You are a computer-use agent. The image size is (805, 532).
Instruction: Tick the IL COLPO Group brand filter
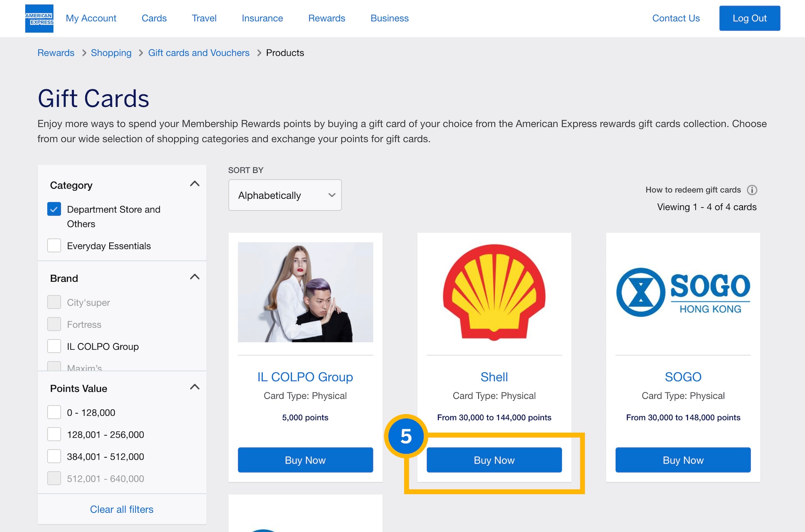(54, 346)
